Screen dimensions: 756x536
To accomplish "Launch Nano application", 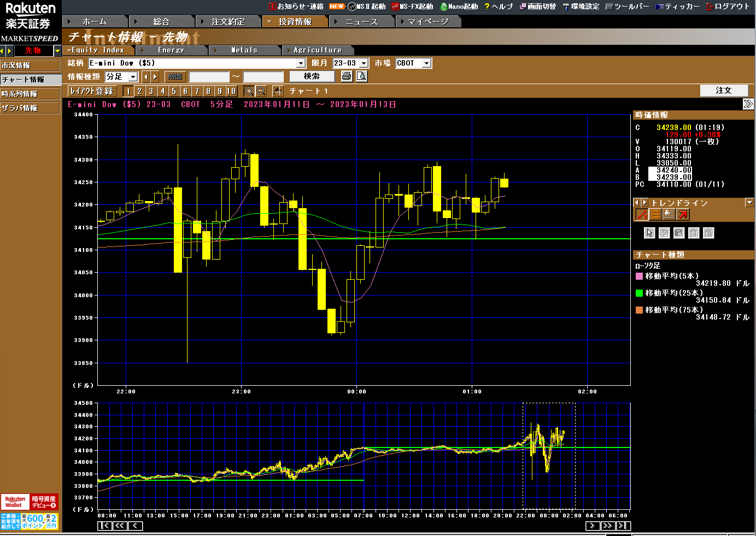I will coord(459,7).
